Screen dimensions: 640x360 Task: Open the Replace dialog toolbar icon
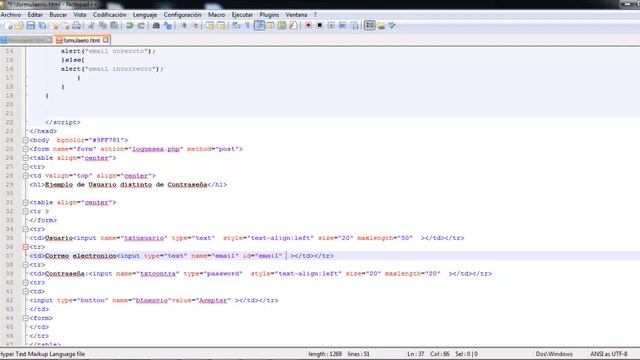tap(168, 26)
